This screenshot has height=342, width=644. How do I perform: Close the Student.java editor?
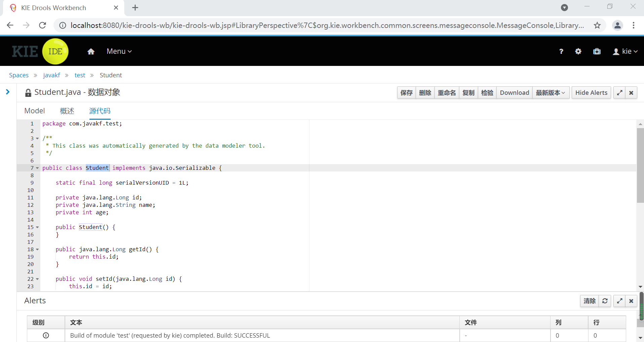pyautogui.click(x=631, y=93)
